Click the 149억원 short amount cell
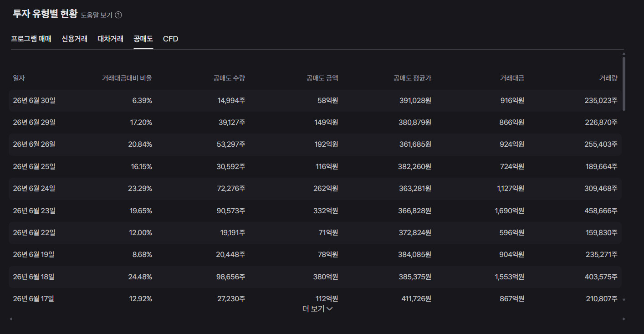The image size is (644, 334). tap(327, 122)
